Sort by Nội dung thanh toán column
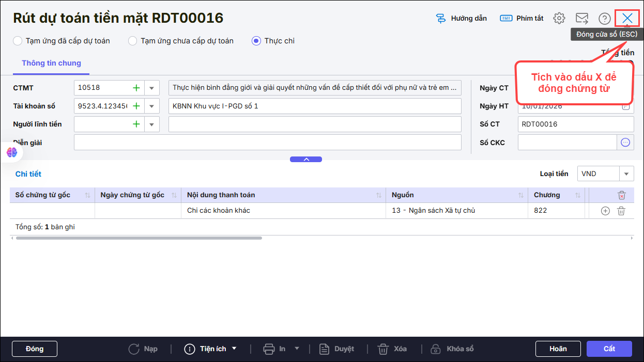The image size is (644, 362). (379, 195)
